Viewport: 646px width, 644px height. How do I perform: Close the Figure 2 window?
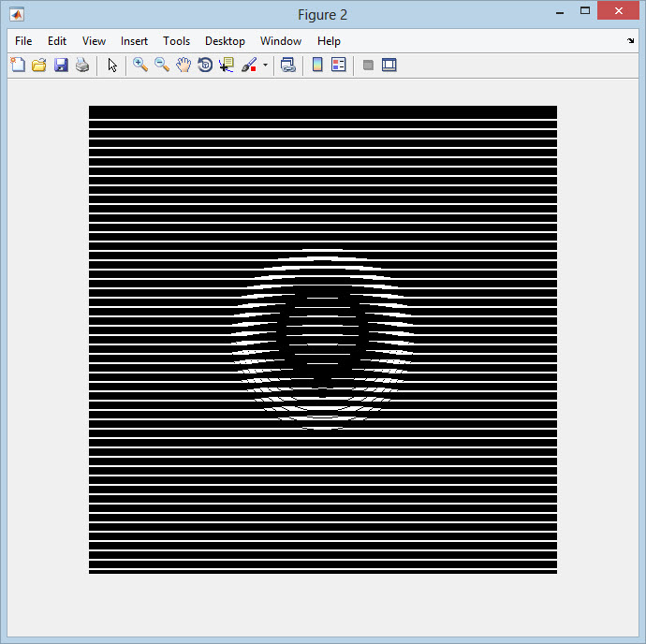coord(619,10)
